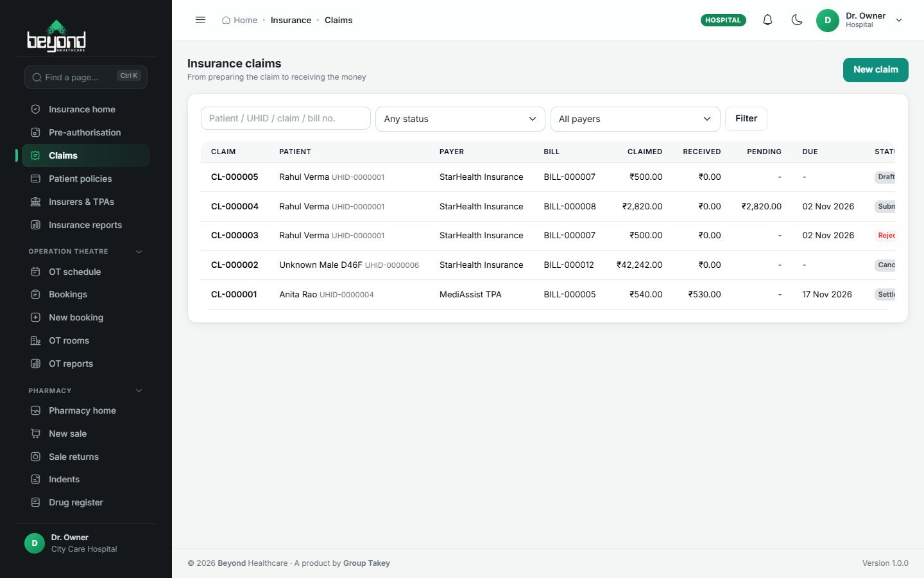The height and width of the screenshot is (578, 924).
Task: Open the Any status dropdown
Action: click(460, 119)
